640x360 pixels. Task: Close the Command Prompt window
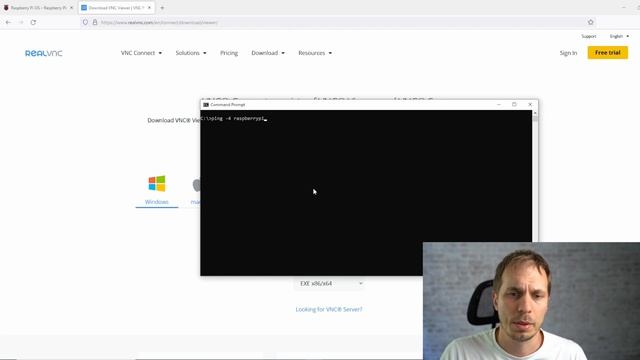(x=530, y=104)
